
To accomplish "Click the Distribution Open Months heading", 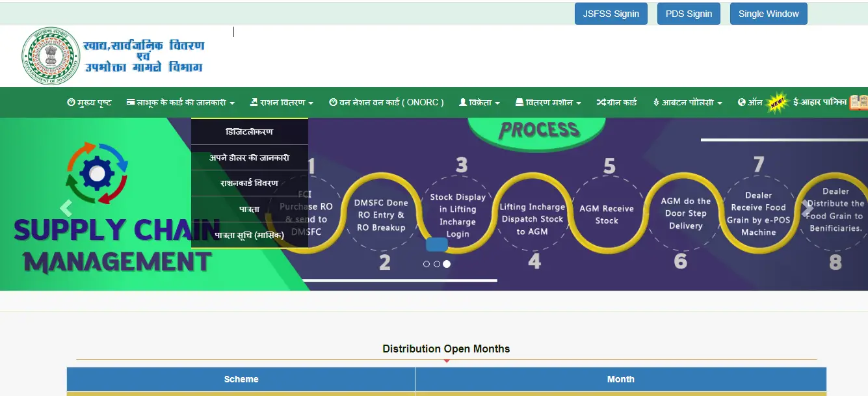I will [446, 349].
